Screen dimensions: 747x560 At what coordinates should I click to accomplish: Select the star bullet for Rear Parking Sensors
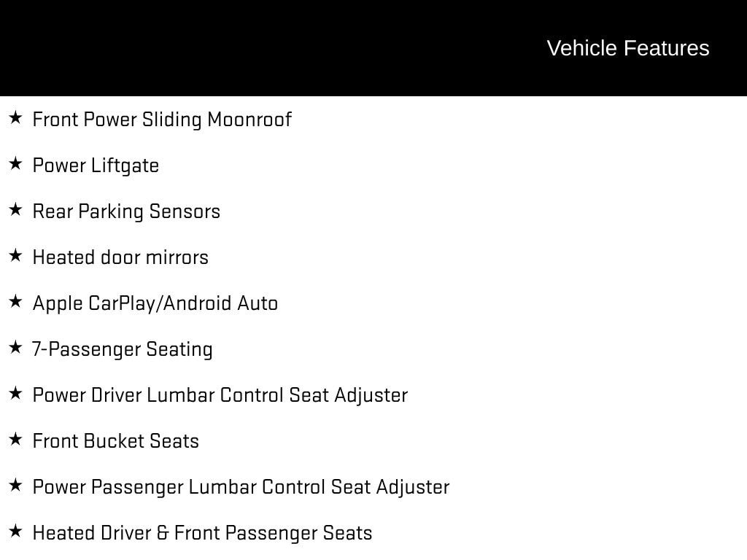coord(15,209)
